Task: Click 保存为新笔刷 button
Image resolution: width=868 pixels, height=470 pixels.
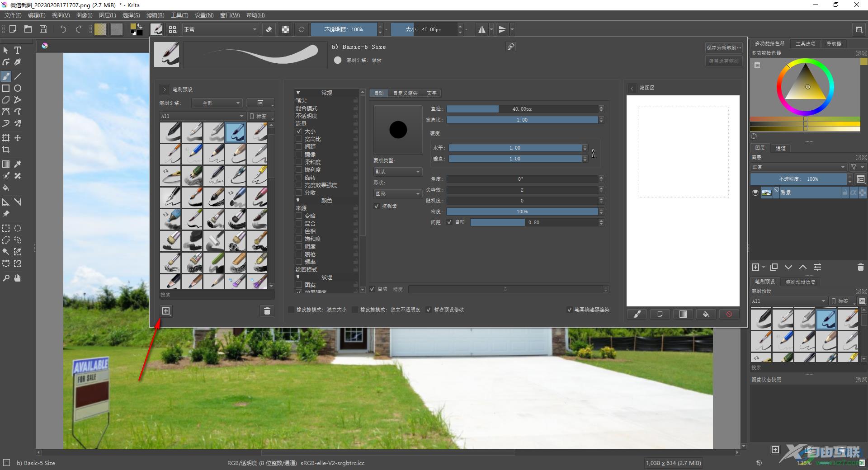Action: tap(724, 47)
